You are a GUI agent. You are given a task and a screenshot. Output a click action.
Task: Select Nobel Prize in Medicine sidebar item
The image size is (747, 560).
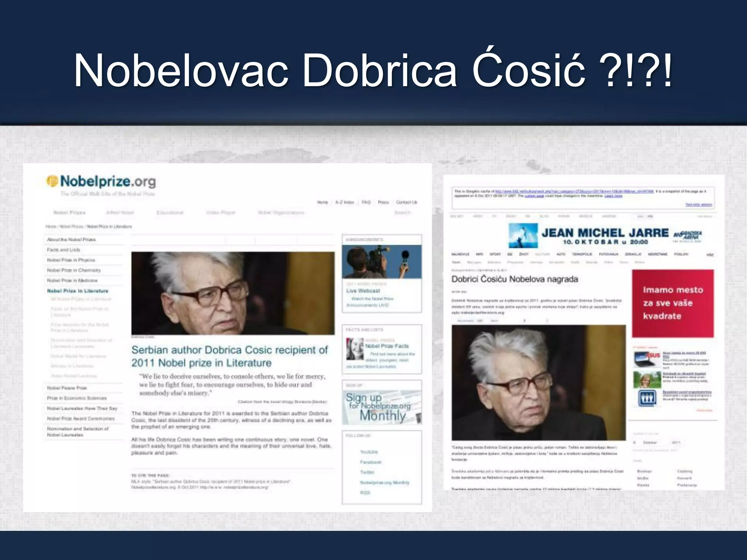[x=72, y=280]
